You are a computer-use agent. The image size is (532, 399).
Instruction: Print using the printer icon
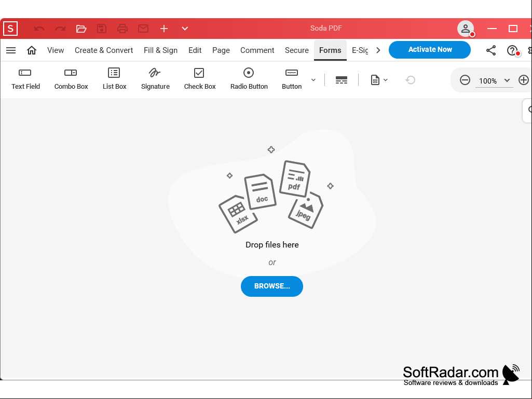122,29
